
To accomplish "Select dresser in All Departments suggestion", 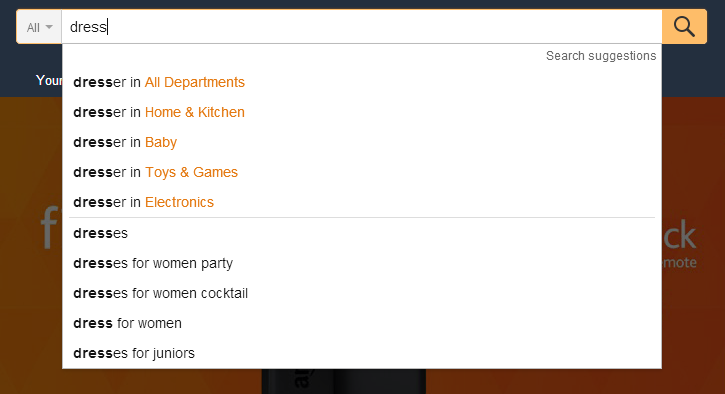I will click(x=362, y=82).
